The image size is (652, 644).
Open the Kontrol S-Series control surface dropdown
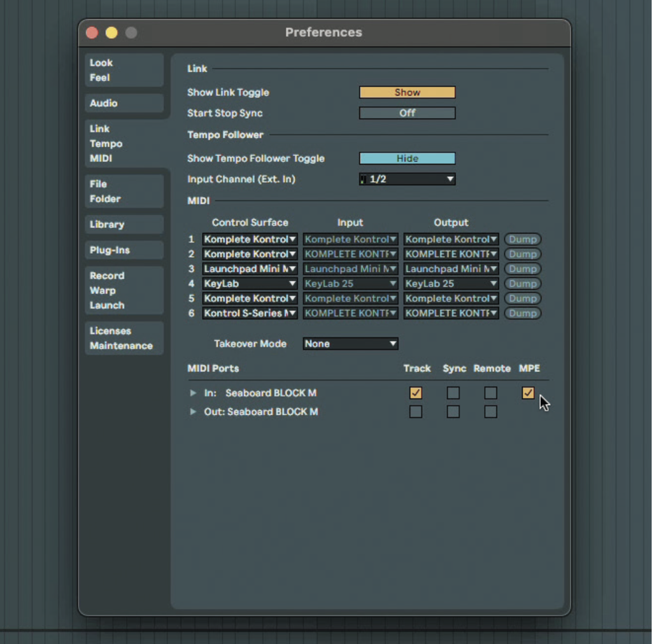click(250, 313)
